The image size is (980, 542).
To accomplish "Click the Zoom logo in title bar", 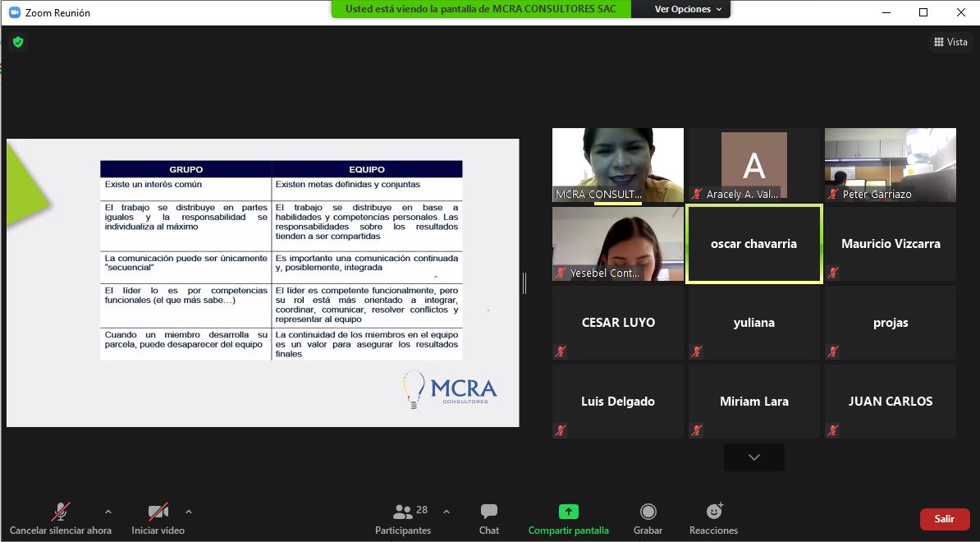I will 14,13.
